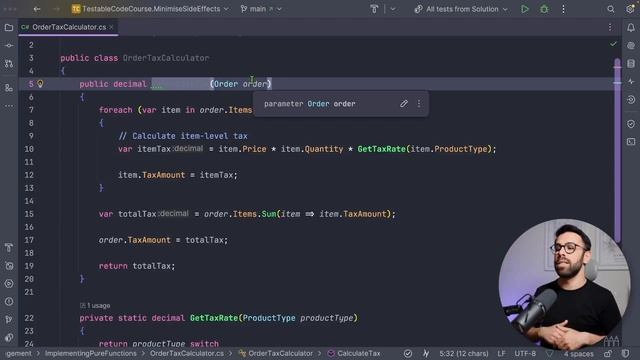Open IDE settings gear icon at top right

tap(630, 9)
